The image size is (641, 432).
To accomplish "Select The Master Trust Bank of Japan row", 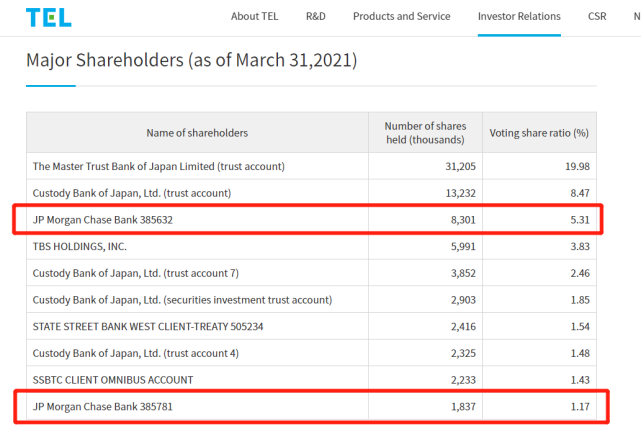I will (159, 166).
